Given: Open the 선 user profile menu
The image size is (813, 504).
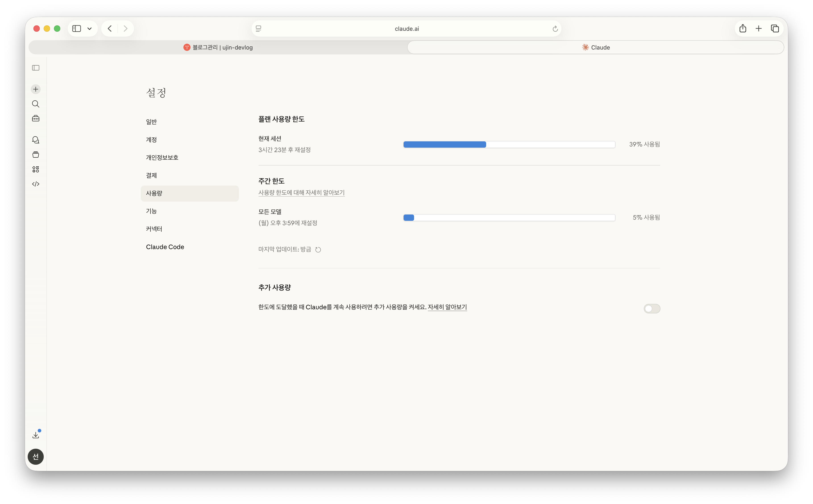Looking at the screenshot, I should tap(36, 457).
